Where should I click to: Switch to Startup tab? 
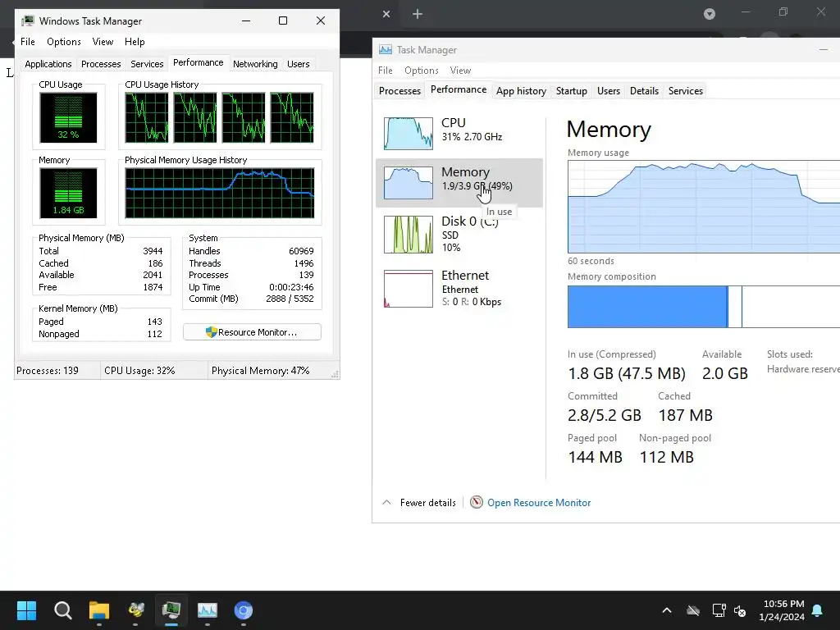pyautogui.click(x=572, y=91)
